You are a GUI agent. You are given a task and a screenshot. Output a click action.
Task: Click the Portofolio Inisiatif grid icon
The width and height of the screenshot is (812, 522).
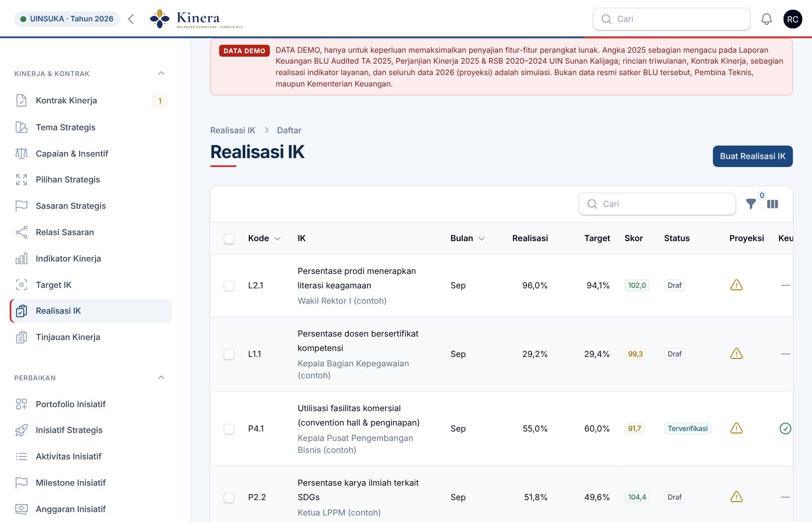click(21, 404)
